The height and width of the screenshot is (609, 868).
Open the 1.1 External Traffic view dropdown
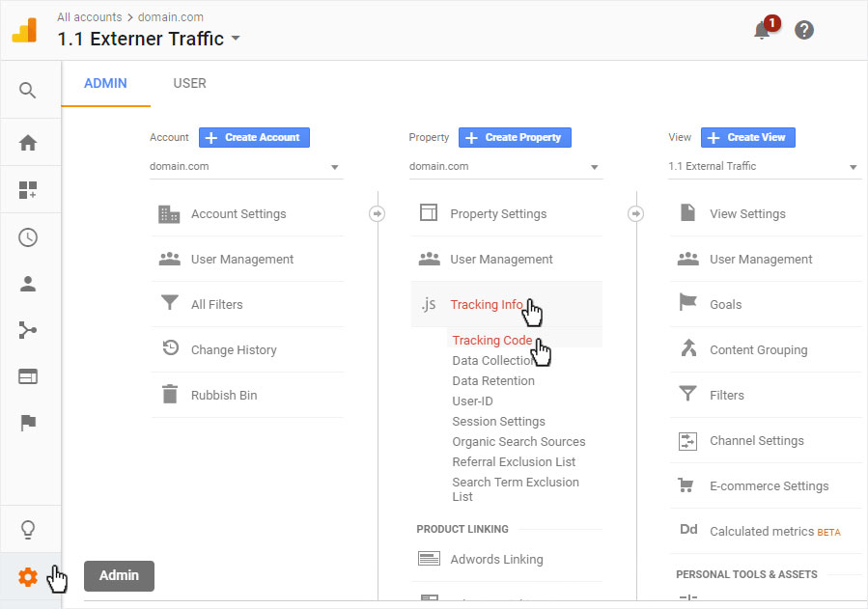coord(764,167)
